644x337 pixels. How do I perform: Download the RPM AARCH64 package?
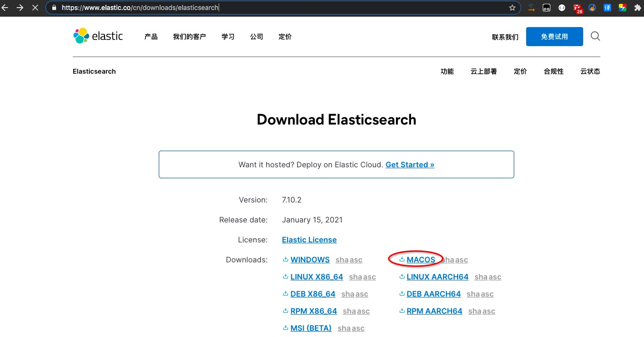(x=435, y=311)
